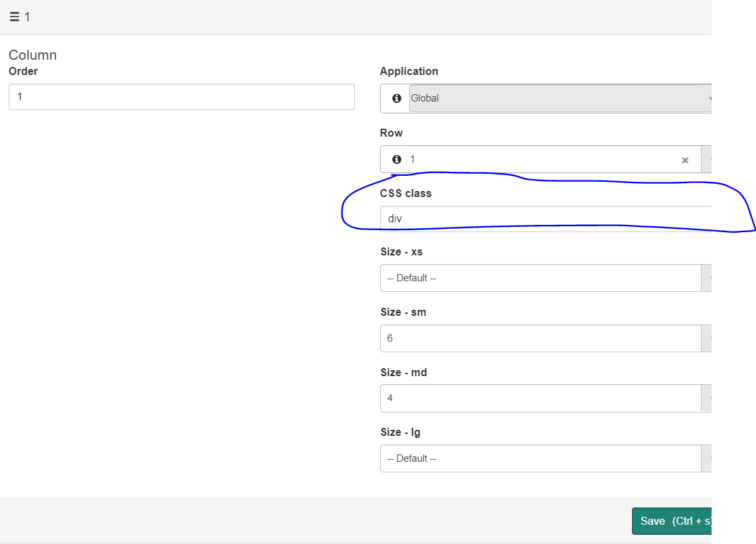Click the Size - xs label
Screen dimensions: 756x544
(x=401, y=251)
